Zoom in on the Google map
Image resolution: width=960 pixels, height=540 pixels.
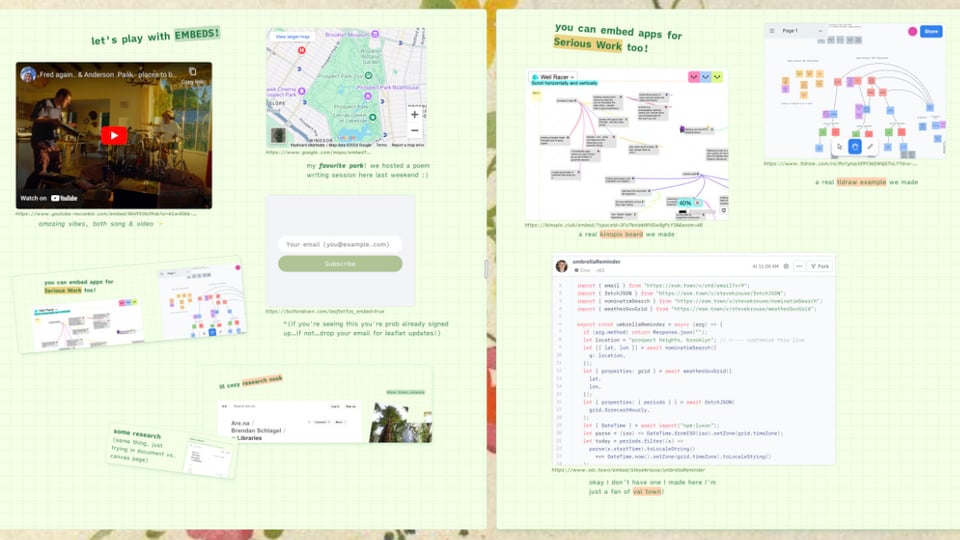pyautogui.click(x=414, y=114)
